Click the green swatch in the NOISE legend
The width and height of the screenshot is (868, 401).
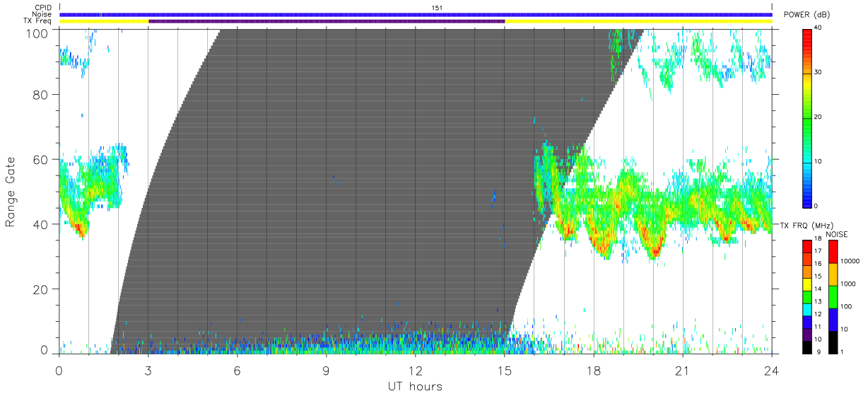(833, 297)
